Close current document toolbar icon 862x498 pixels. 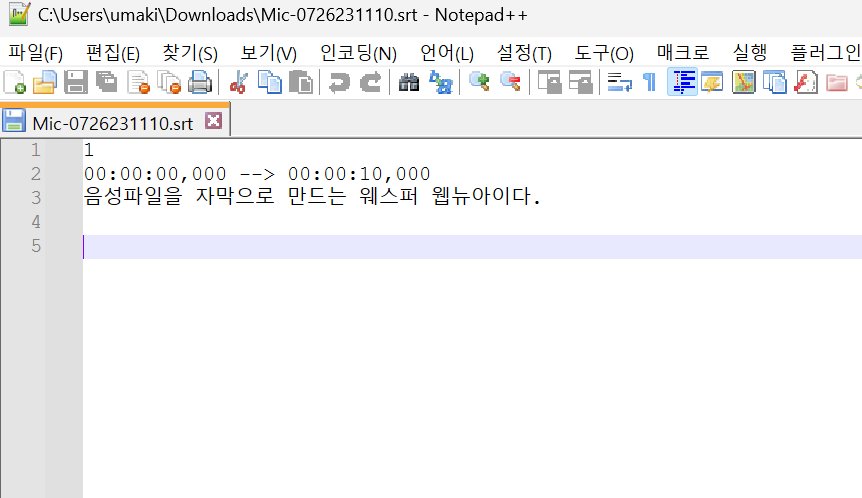138,82
